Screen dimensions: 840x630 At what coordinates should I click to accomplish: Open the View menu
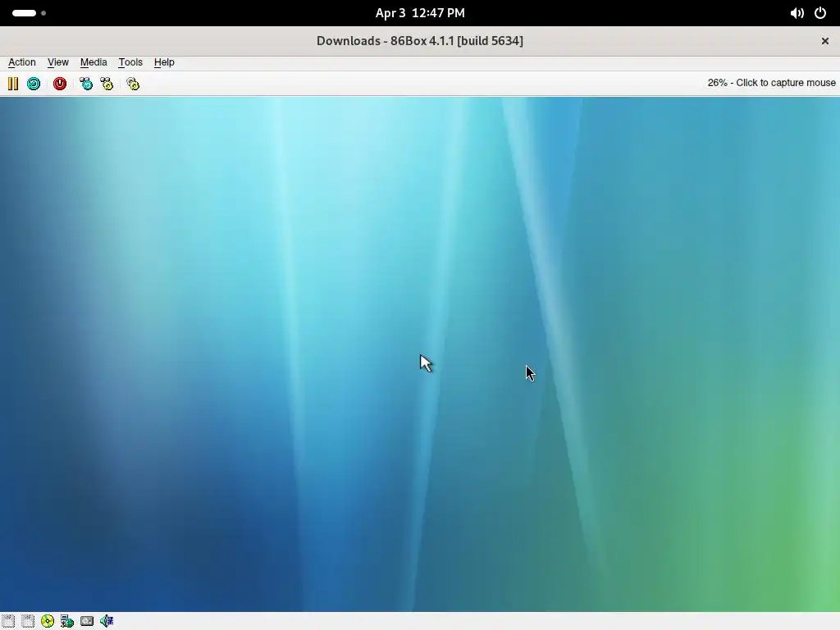point(58,62)
